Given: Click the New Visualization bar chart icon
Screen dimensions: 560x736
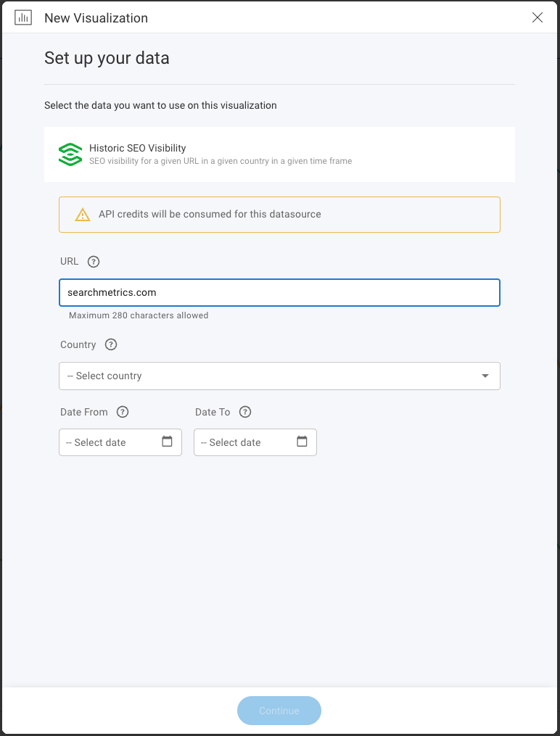Looking at the screenshot, I should click(x=23, y=18).
